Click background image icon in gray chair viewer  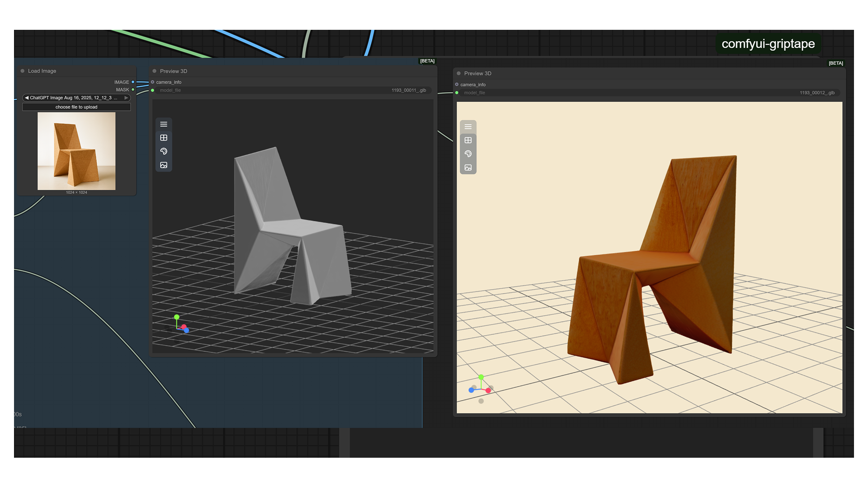[164, 165]
